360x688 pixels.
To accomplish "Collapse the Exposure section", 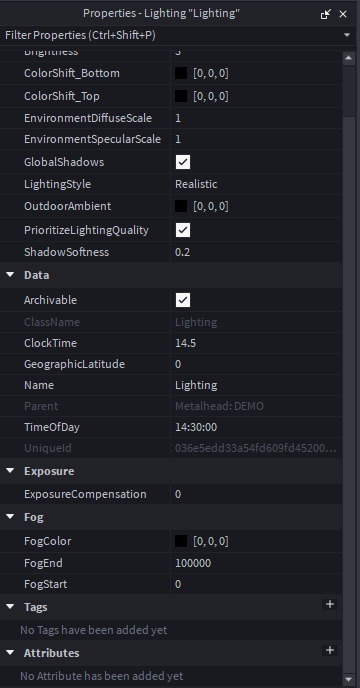I will click(10, 471).
